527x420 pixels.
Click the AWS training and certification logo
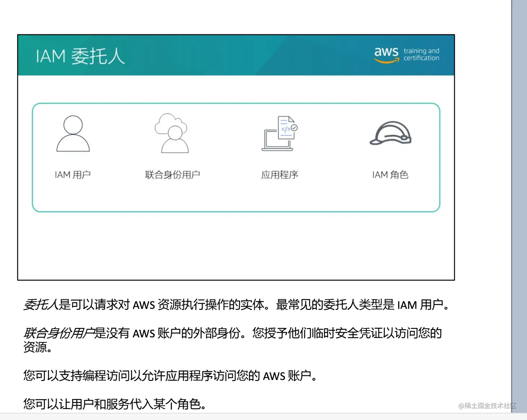[x=406, y=55]
